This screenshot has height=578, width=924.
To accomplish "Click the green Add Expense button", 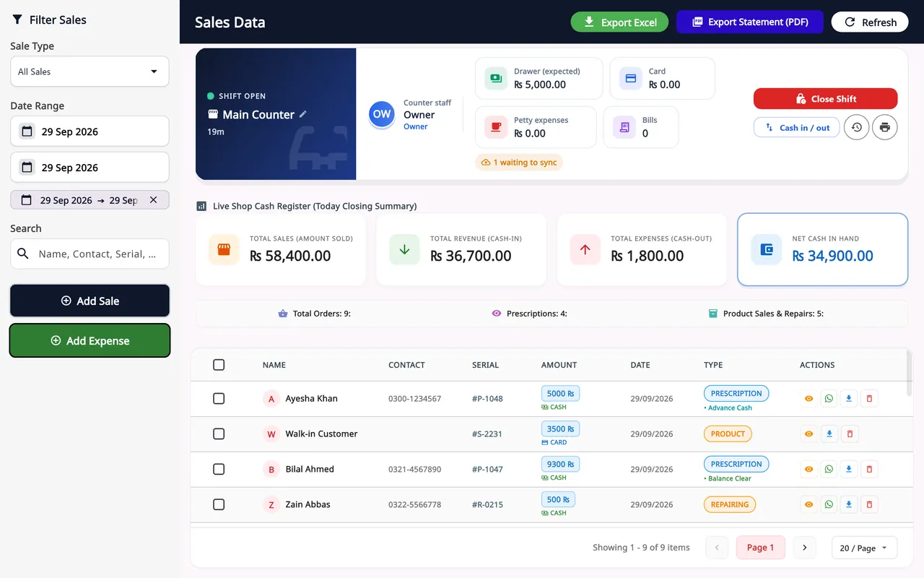I will pos(90,340).
